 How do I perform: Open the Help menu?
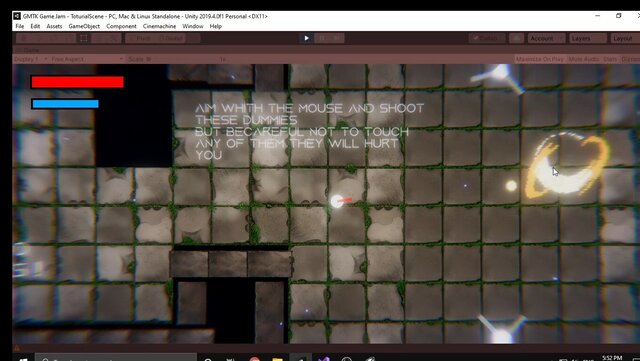(x=216, y=26)
